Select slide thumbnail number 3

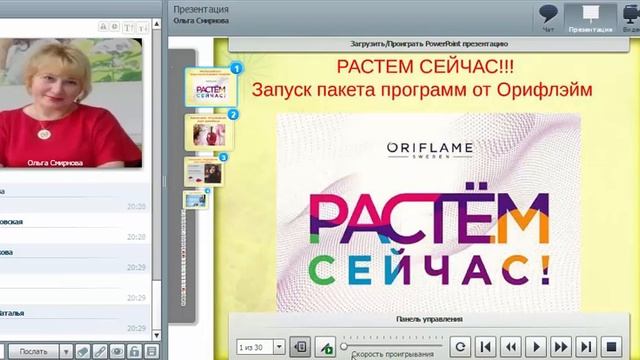[x=203, y=171]
